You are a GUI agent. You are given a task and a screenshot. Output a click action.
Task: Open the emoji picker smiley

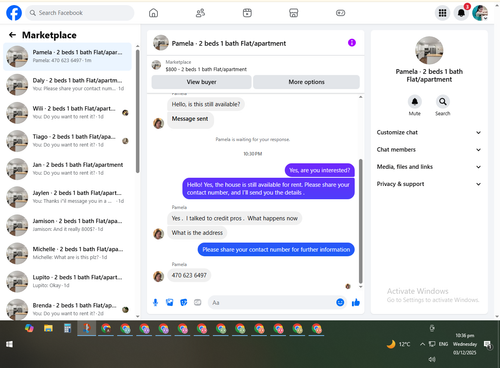[x=340, y=302]
